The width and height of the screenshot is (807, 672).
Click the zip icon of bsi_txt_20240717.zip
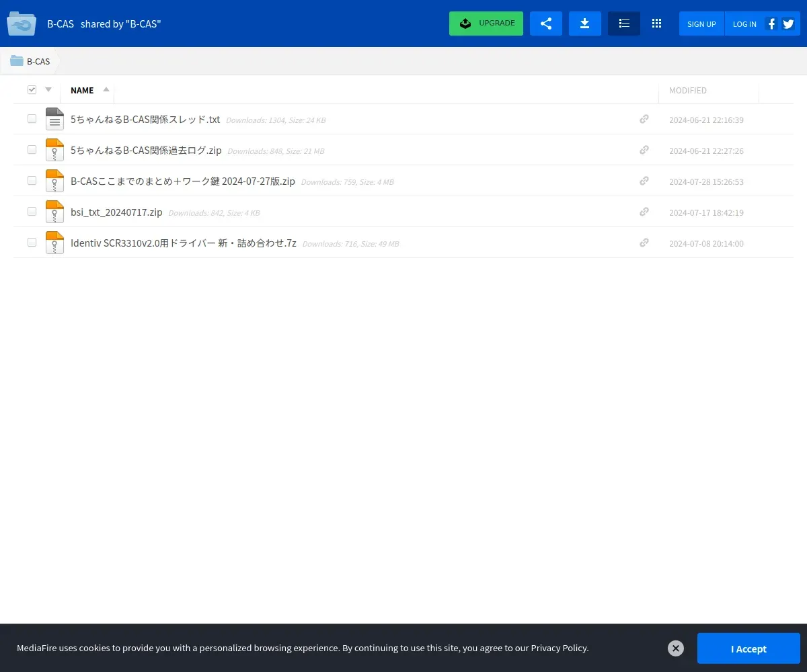coord(54,212)
